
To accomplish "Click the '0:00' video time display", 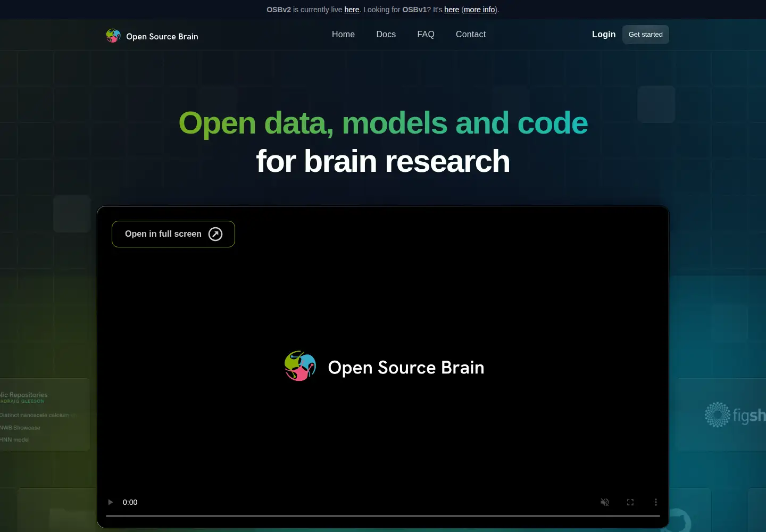I will click(130, 502).
